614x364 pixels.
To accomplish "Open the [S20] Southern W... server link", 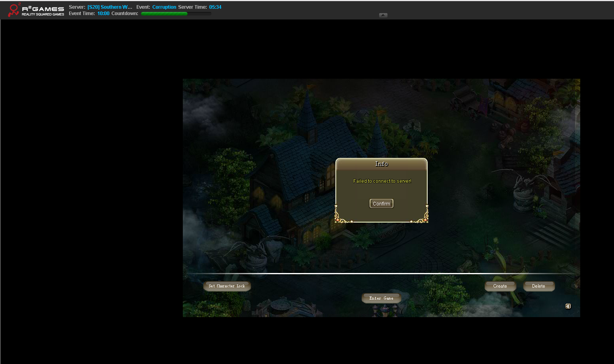I will (x=110, y=7).
